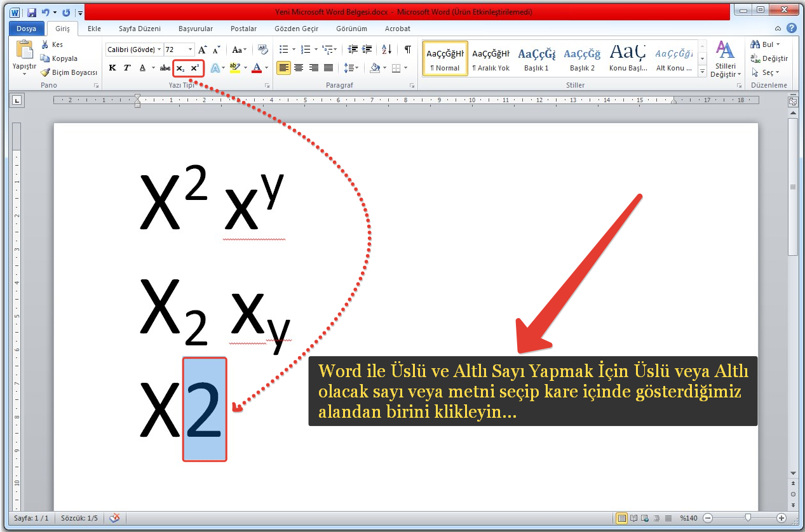Click the Biçim Boyacısı format painter

click(x=69, y=72)
